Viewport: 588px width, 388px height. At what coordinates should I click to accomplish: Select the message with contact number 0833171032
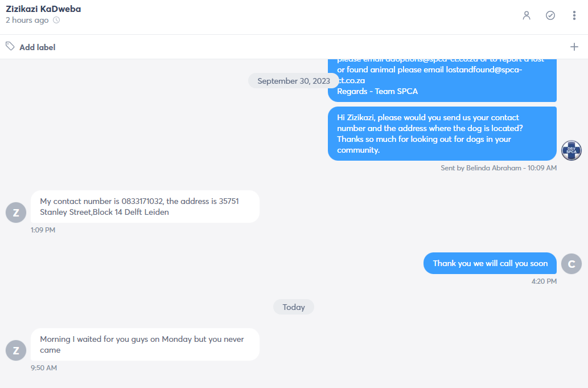click(x=145, y=207)
